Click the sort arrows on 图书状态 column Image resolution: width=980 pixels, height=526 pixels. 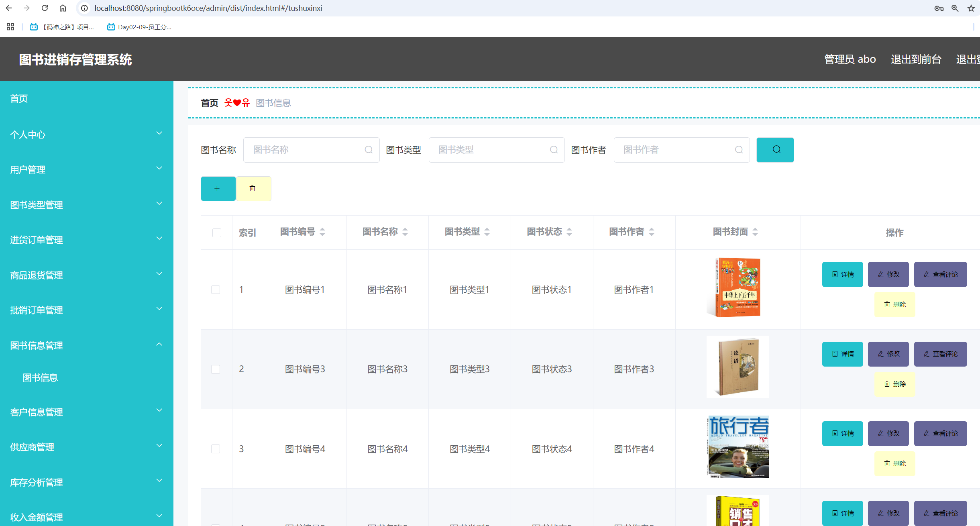(x=570, y=232)
